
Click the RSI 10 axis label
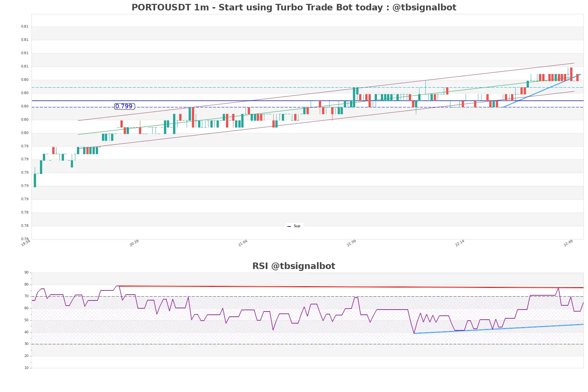click(x=26, y=368)
